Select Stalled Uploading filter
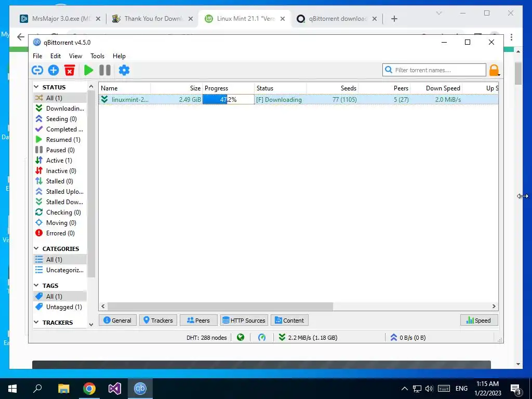The width and height of the screenshot is (532, 399). coord(60,192)
